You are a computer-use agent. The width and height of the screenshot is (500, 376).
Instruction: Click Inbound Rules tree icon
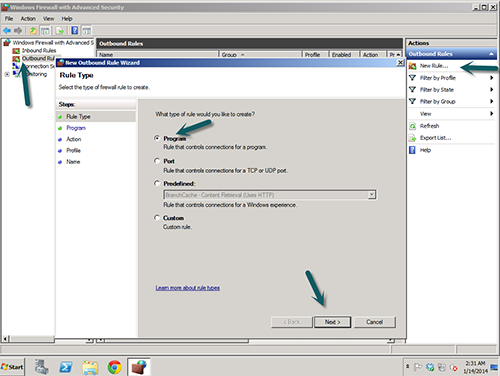16,51
